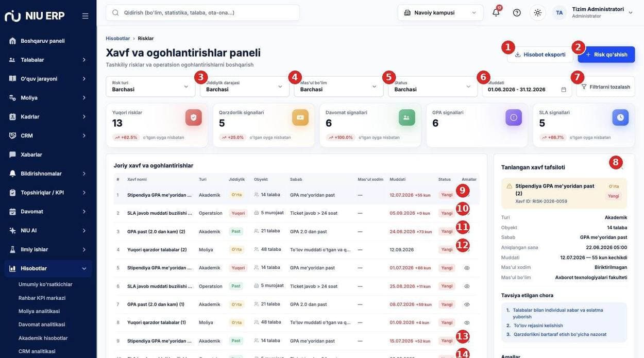644x358 pixels.
Task: Click the Yuqori risklar shield icon
Action: (x=194, y=117)
